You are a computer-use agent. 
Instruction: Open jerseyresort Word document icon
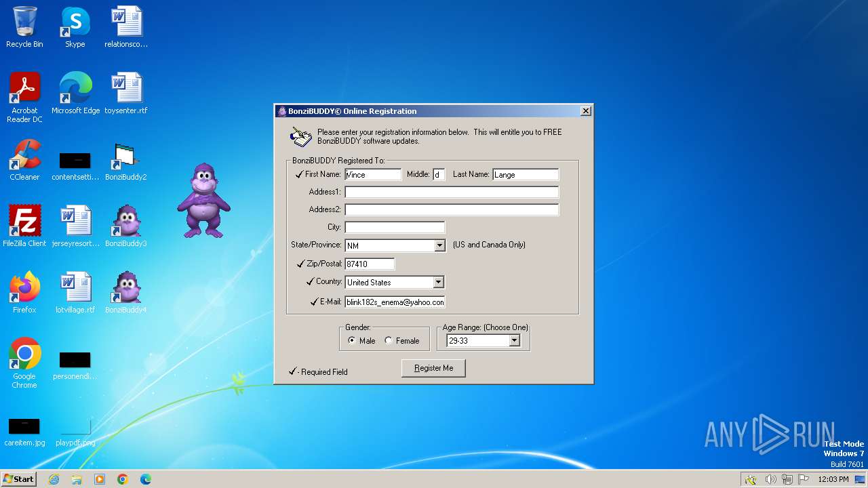click(75, 226)
